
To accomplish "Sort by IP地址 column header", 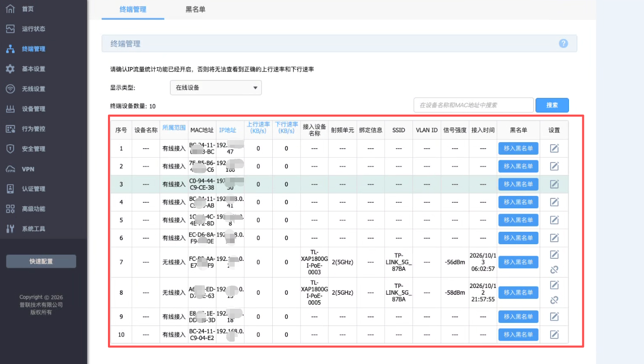I will click(228, 130).
